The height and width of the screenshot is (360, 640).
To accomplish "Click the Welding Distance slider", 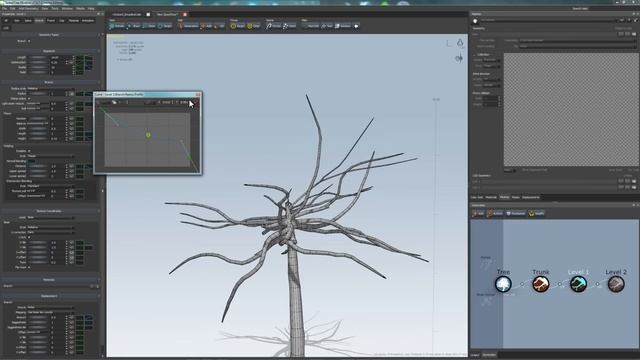I will 37,167.
